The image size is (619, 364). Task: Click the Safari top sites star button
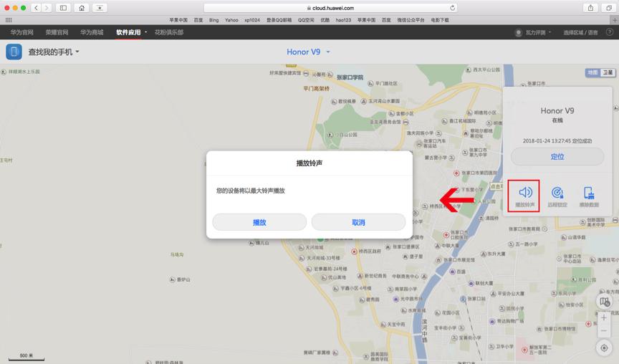[100, 7]
